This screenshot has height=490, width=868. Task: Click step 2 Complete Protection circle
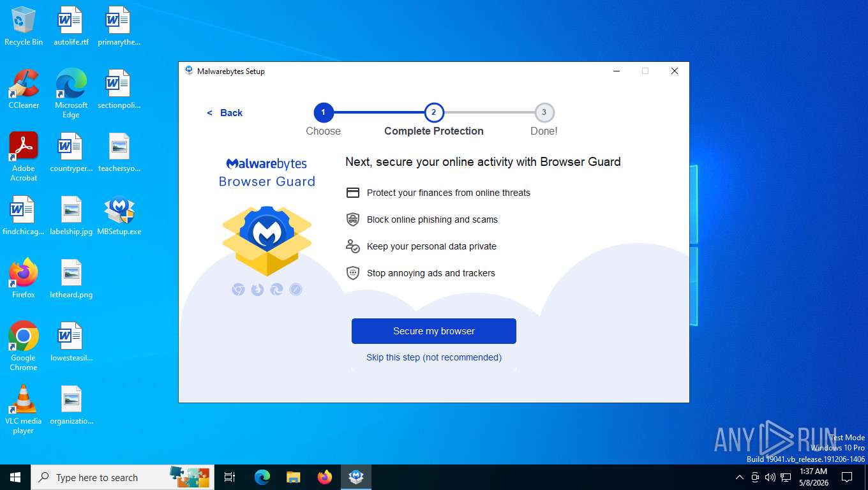tap(434, 113)
